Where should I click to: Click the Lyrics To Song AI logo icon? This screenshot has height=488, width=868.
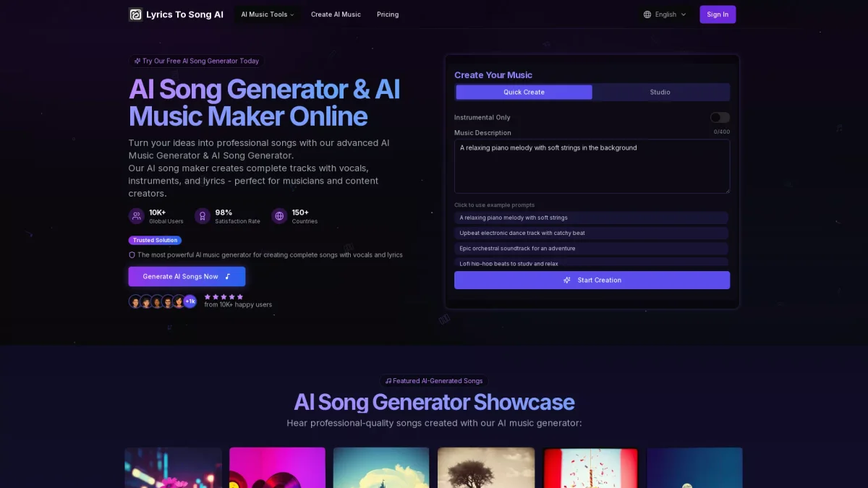[135, 14]
